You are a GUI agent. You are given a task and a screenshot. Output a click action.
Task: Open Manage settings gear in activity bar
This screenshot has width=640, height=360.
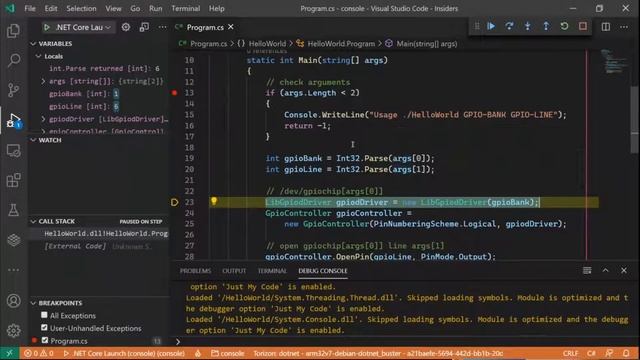(x=13, y=330)
